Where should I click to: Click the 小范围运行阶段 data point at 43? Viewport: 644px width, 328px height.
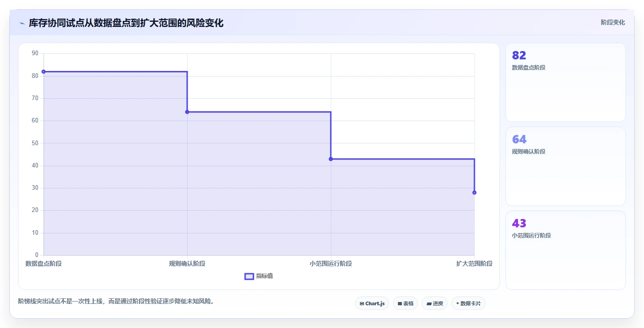tap(331, 159)
